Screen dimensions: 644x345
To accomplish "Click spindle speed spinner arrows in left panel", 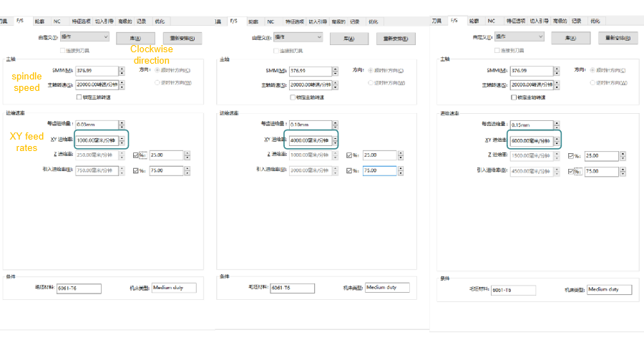I will pos(122,84).
